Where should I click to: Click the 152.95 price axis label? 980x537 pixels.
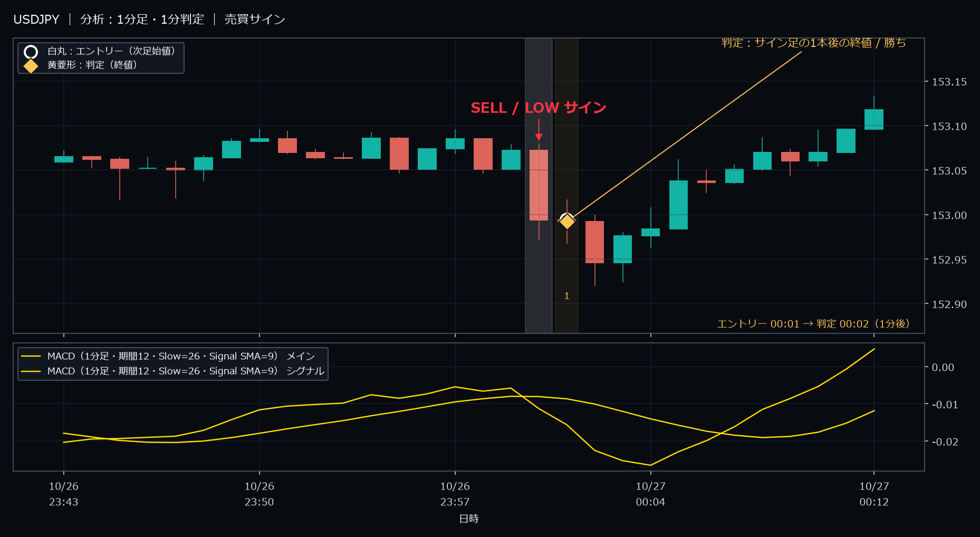(x=949, y=260)
